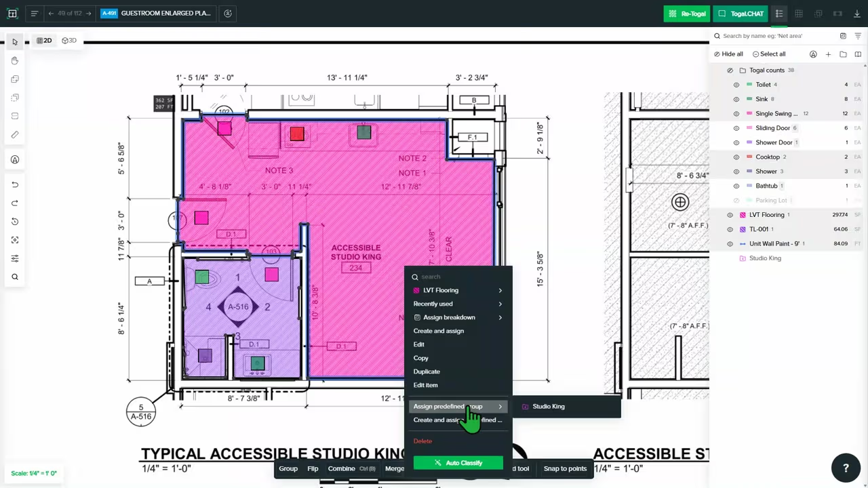This screenshot has height=488, width=868.
Task: Toggle visibility of Unit Wall Paint - 9'
Action: click(x=730, y=244)
